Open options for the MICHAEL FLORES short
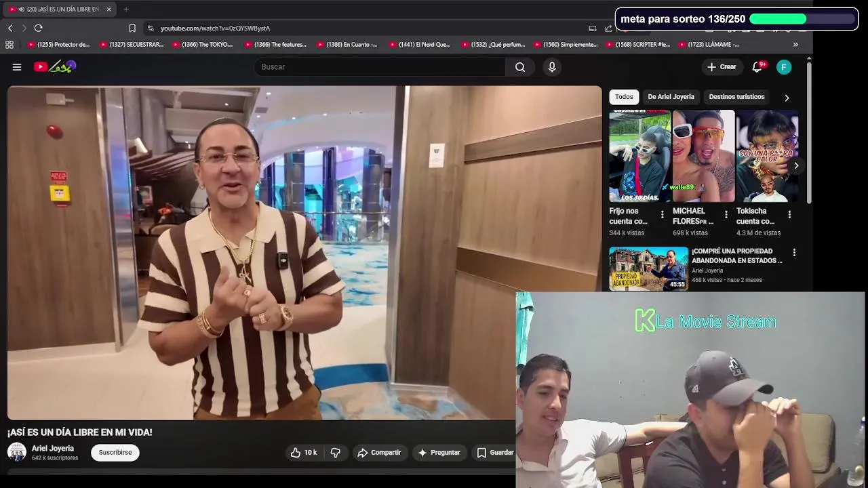The image size is (868, 488). [x=726, y=214]
